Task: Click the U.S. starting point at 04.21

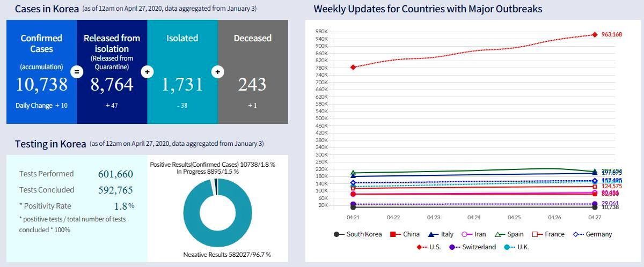Action: point(353,67)
